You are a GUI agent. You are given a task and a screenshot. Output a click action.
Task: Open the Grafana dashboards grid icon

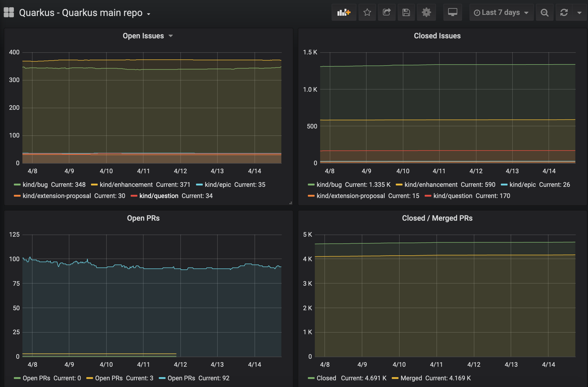click(x=9, y=12)
